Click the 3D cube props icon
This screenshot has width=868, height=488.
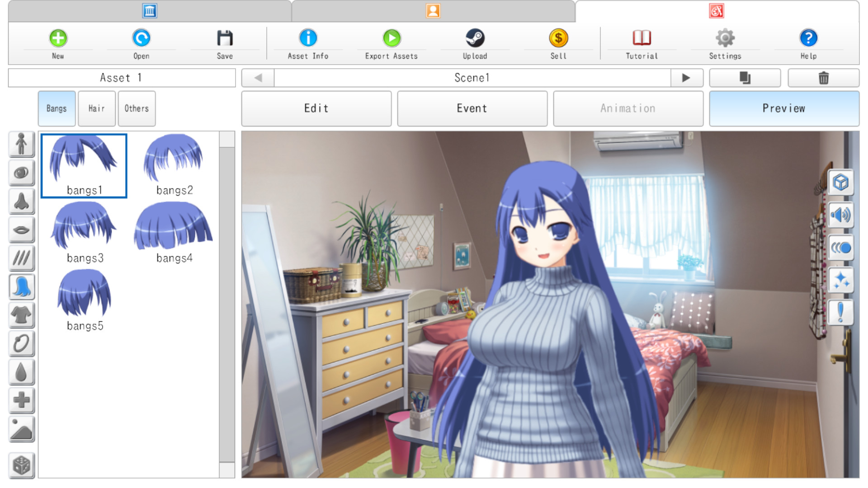(x=841, y=183)
